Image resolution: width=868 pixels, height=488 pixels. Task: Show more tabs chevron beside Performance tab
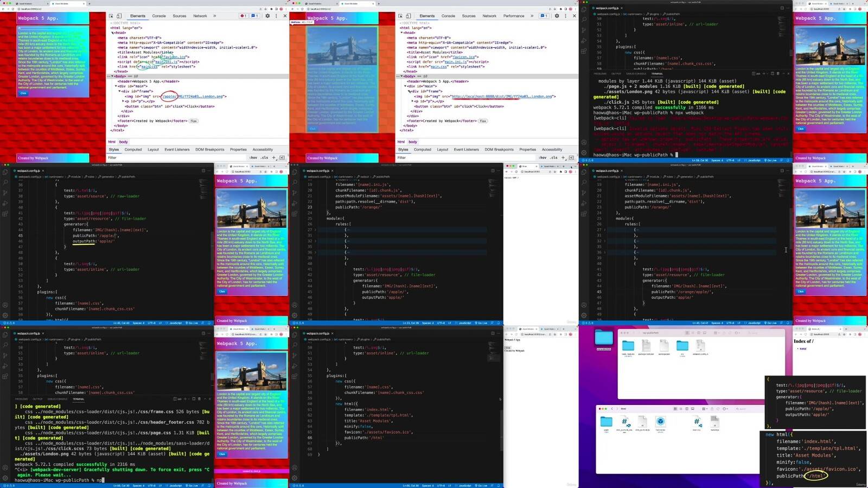[532, 16]
